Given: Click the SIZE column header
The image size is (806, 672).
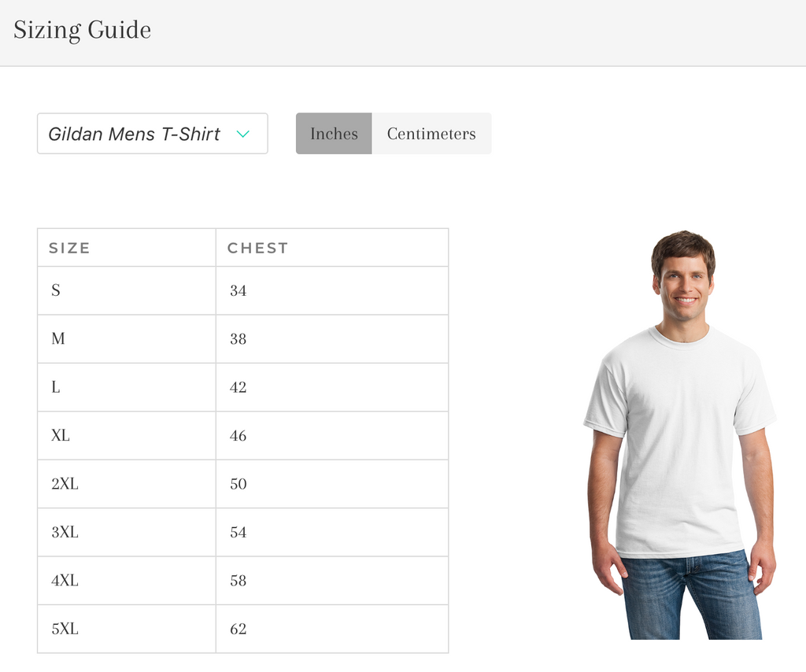Looking at the screenshot, I should (x=70, y=248).
